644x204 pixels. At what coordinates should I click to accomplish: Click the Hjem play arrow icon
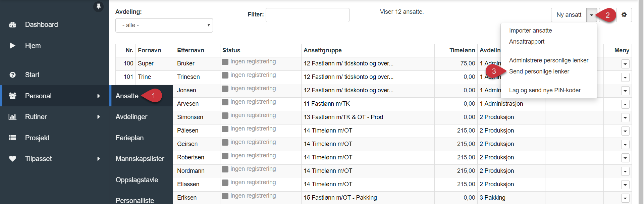12,46
